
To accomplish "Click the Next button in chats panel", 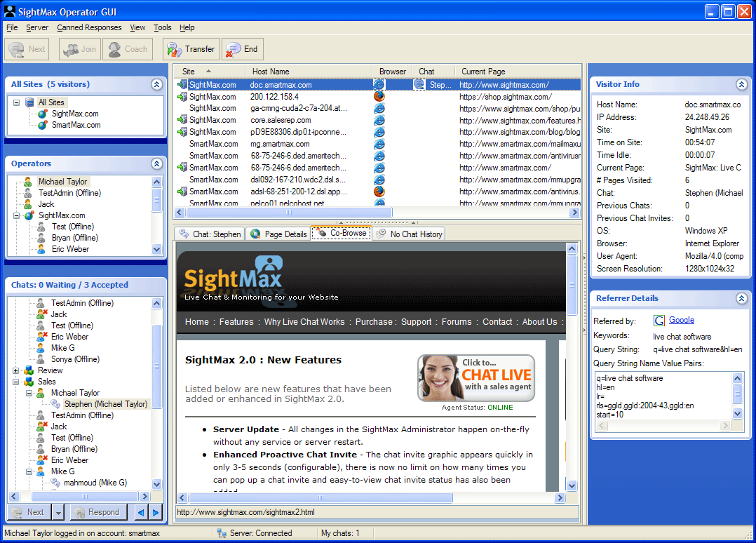I will [x=30, y=512].
